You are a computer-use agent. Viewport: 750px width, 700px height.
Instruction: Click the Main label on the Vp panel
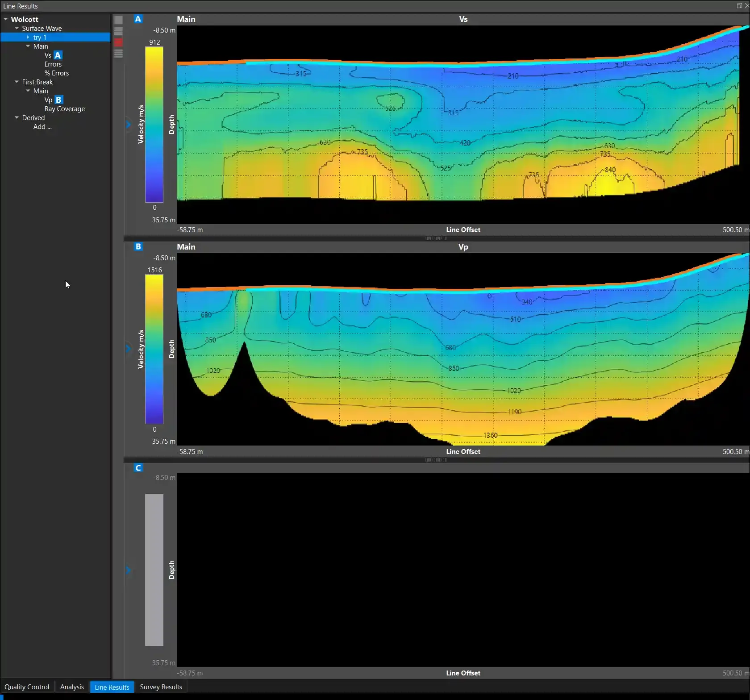click(x=186, y=247)
